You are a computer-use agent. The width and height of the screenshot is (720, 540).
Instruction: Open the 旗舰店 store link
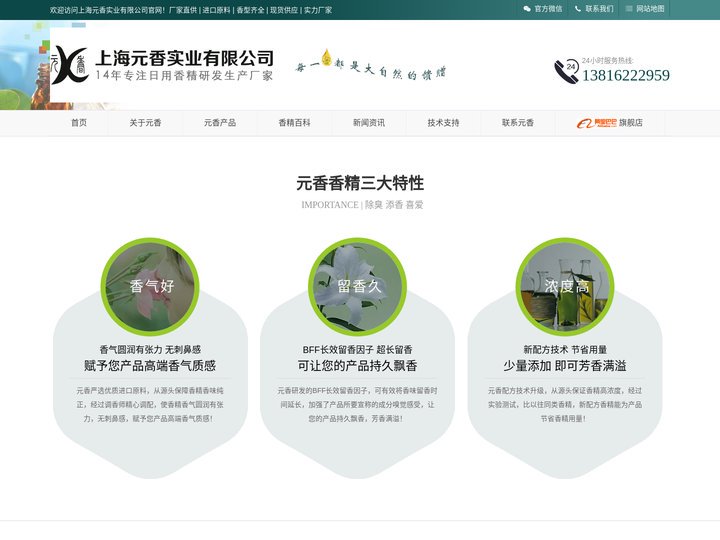631,123
